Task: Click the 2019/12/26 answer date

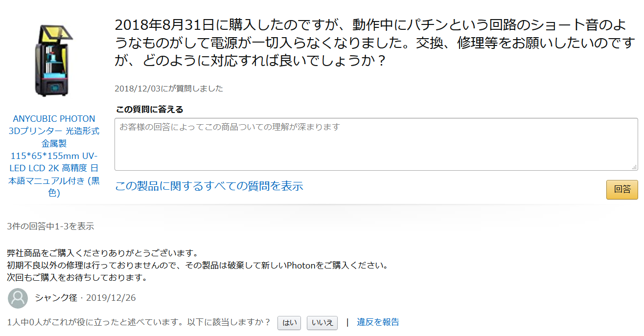Action: pyautogui.click(x=111, y=297)
